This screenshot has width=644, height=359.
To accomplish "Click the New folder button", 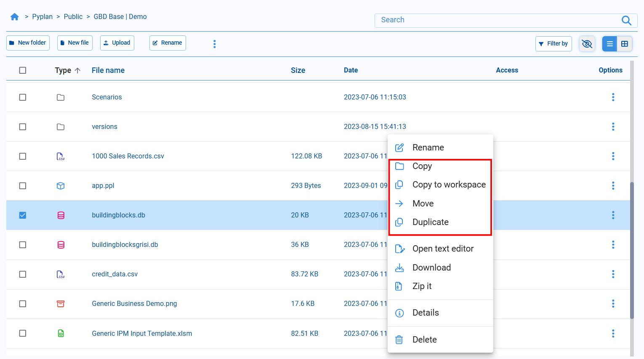I will point(28,43).
